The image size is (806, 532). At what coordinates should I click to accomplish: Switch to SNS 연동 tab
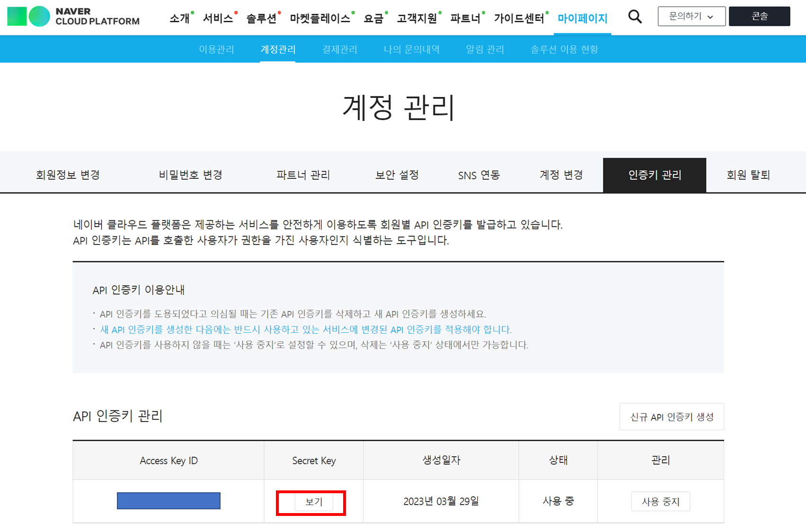478,175
